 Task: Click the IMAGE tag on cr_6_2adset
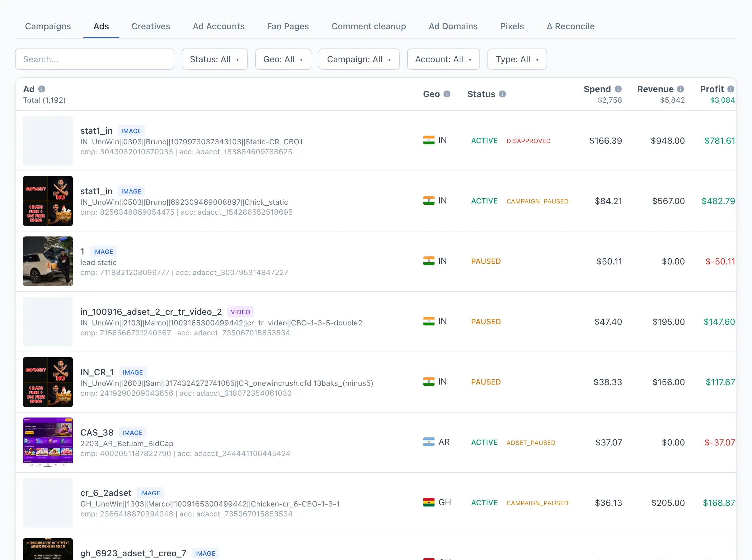150,493
